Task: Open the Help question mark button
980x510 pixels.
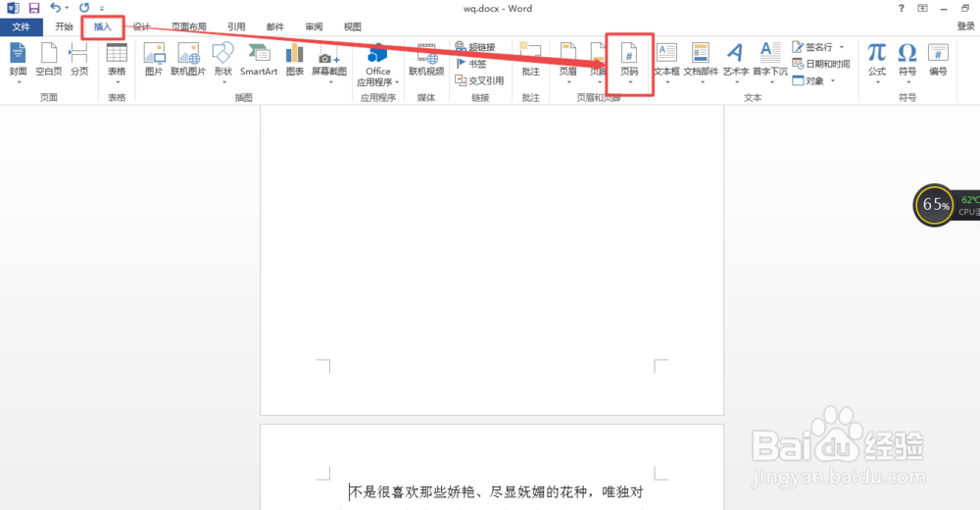Action: click(x=901, y=8)
